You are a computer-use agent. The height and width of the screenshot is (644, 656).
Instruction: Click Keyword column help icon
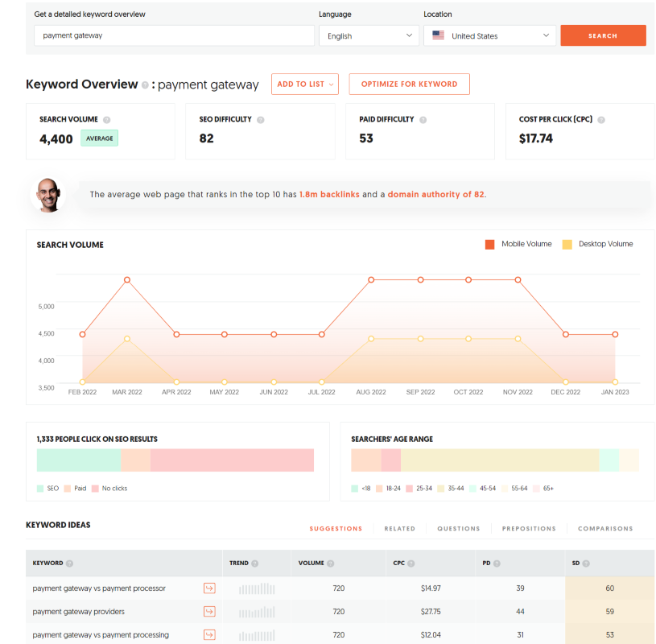click(x=69, y=563)
